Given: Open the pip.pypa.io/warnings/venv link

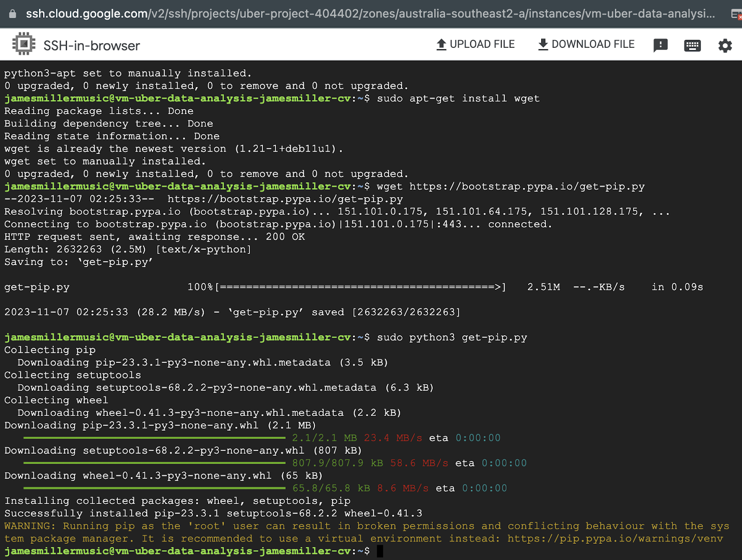Looking at the screenshot, I should [x=615, y=539].
